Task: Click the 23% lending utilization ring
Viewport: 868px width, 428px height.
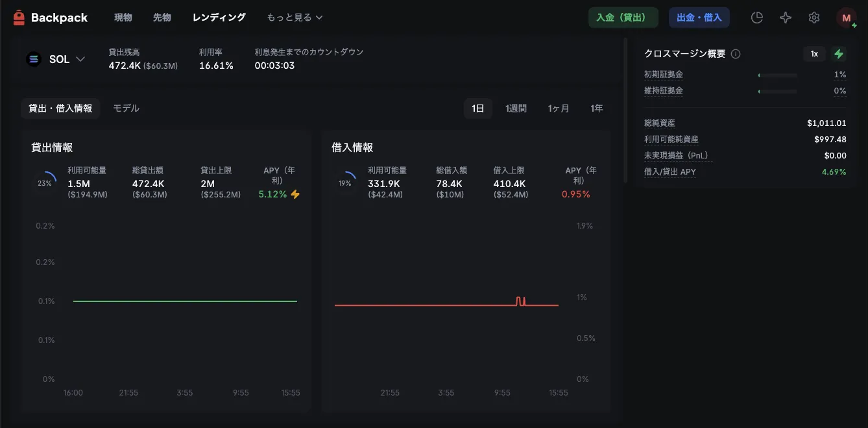Action: click(x=44, y=183)
